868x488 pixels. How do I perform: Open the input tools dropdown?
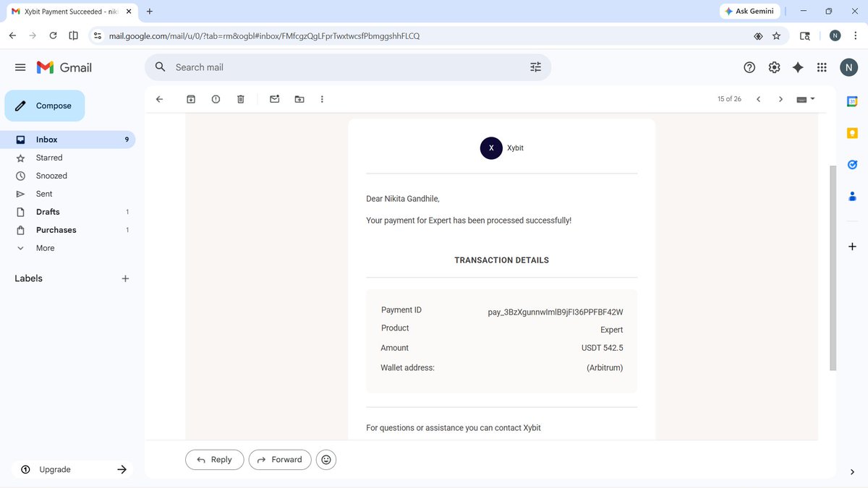click(806, 99)
